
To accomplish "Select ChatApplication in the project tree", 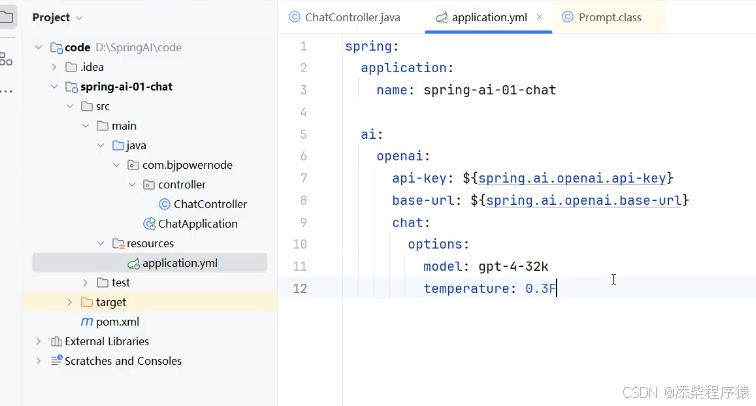I will (198, 224).
